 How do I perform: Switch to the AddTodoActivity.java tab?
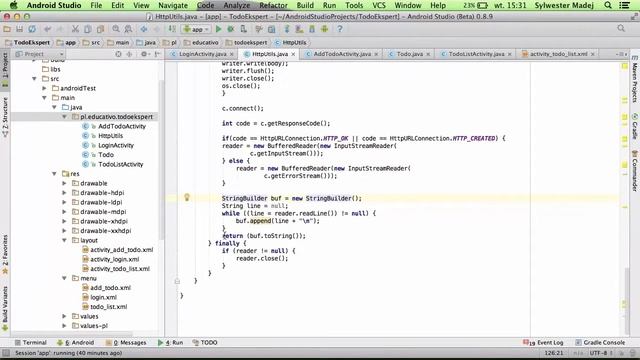click(x=342, y=54)
